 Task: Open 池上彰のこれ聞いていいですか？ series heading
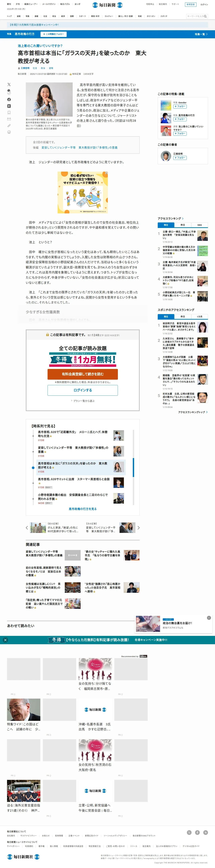40,46
